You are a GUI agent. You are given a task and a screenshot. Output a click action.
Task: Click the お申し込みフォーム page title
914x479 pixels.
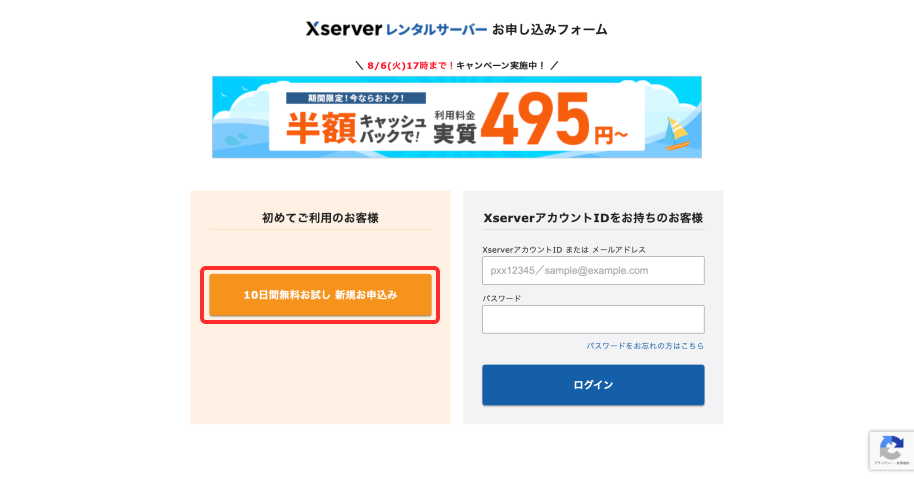pos(549,30)
